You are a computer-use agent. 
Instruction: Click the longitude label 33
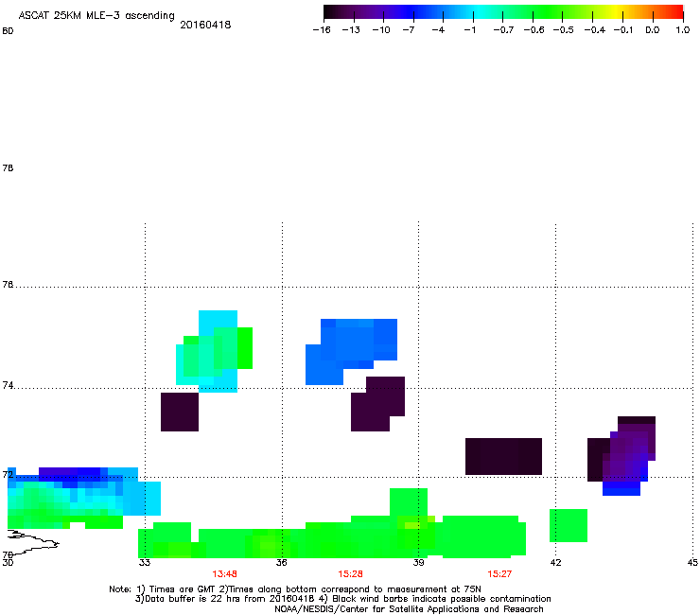(144, 562)
